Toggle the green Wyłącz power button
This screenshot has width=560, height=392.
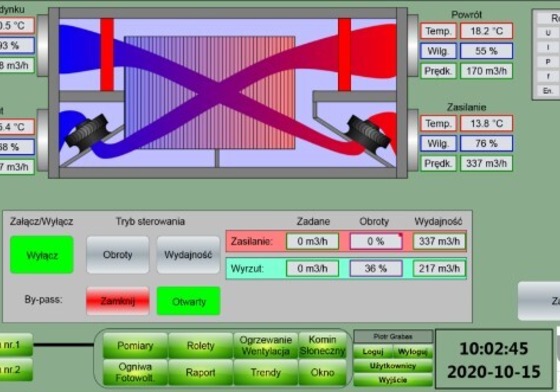tap(42, 255)
